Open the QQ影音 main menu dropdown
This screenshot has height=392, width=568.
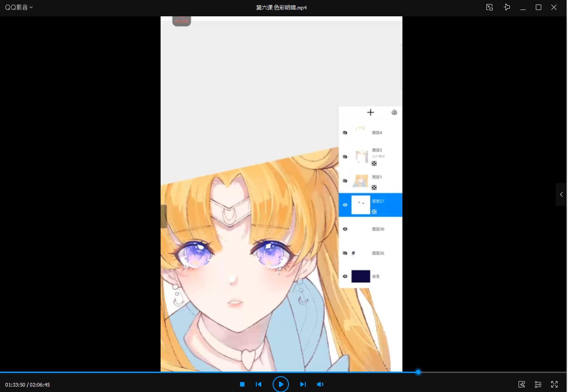point(19,7)
